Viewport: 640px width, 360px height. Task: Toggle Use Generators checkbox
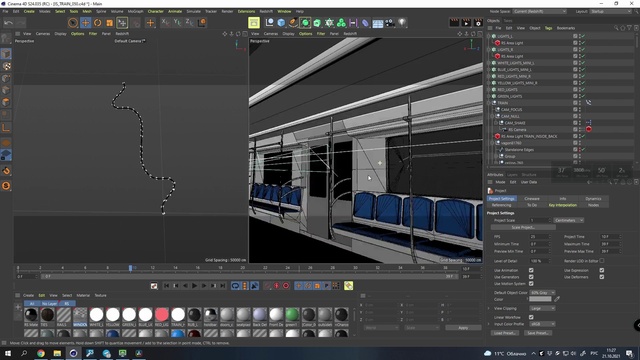coord(531,277)
